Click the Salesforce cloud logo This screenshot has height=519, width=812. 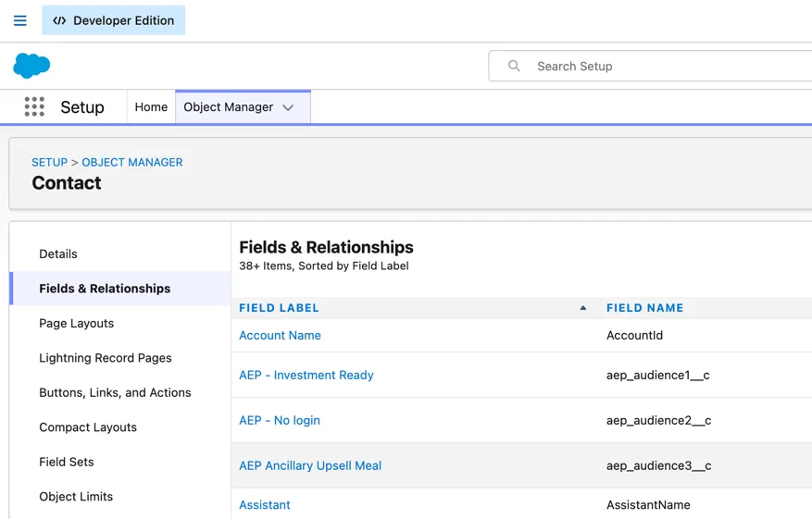(x=31, y=66)
